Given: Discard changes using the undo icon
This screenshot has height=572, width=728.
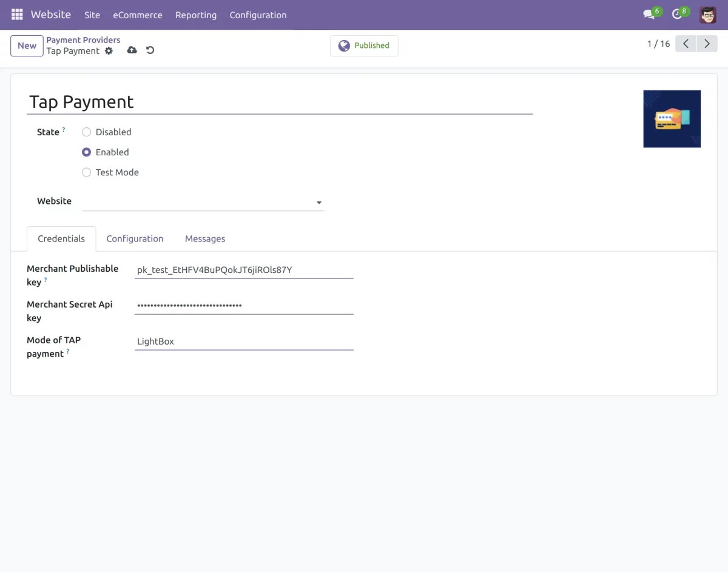Looking at the screenshot, I should (x=149, y=50).
